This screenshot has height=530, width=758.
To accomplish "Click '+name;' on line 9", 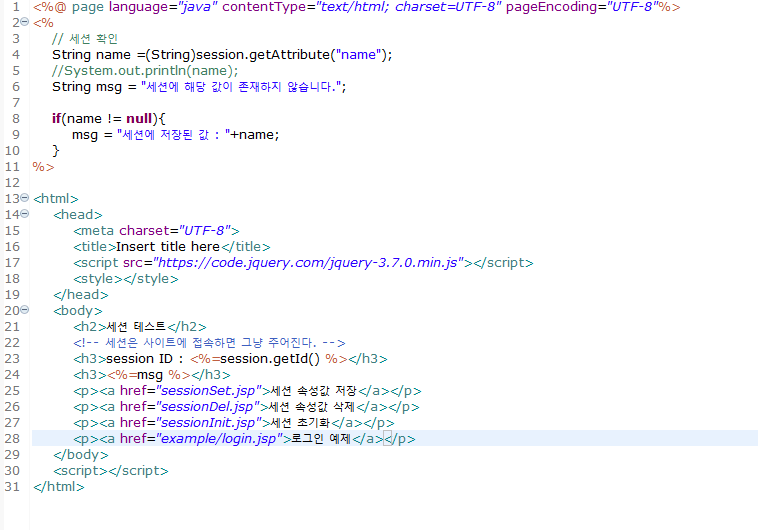I will coord(255,134).
